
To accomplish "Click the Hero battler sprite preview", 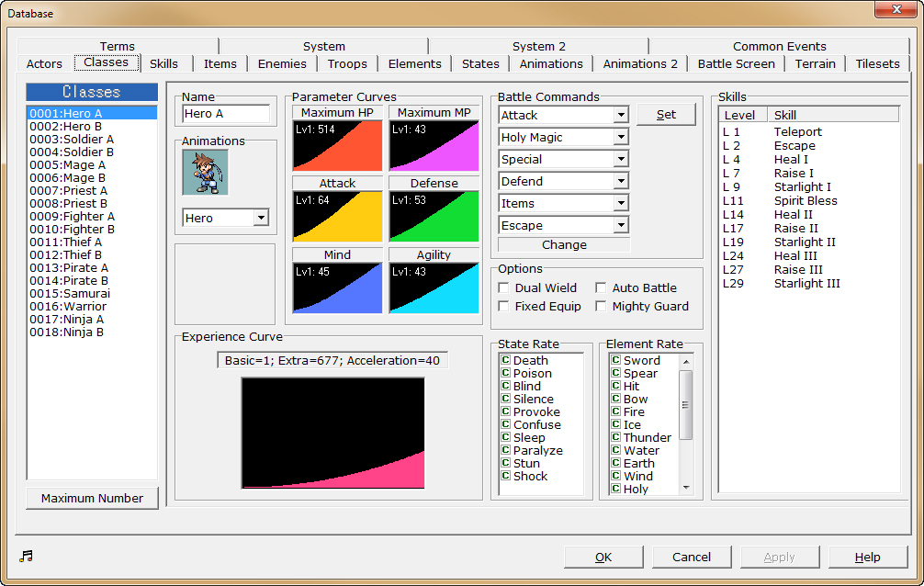I will tap(204, 170).
